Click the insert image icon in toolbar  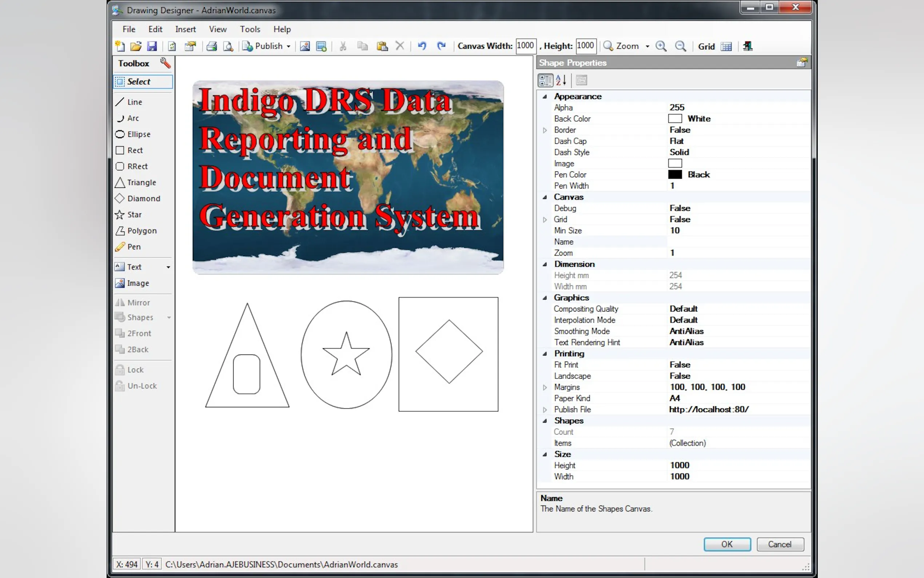(x=305, y=46)
